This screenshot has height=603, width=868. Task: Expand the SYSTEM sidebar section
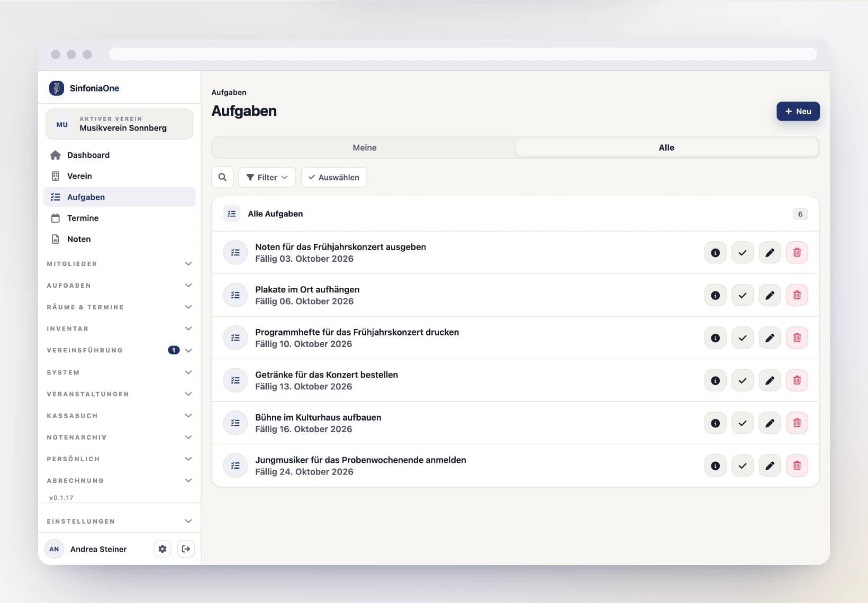[120, 372]
